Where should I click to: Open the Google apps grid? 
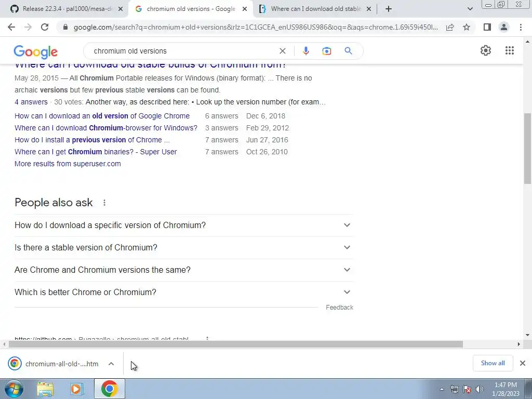pyautogui.click(x=509, y=50)
